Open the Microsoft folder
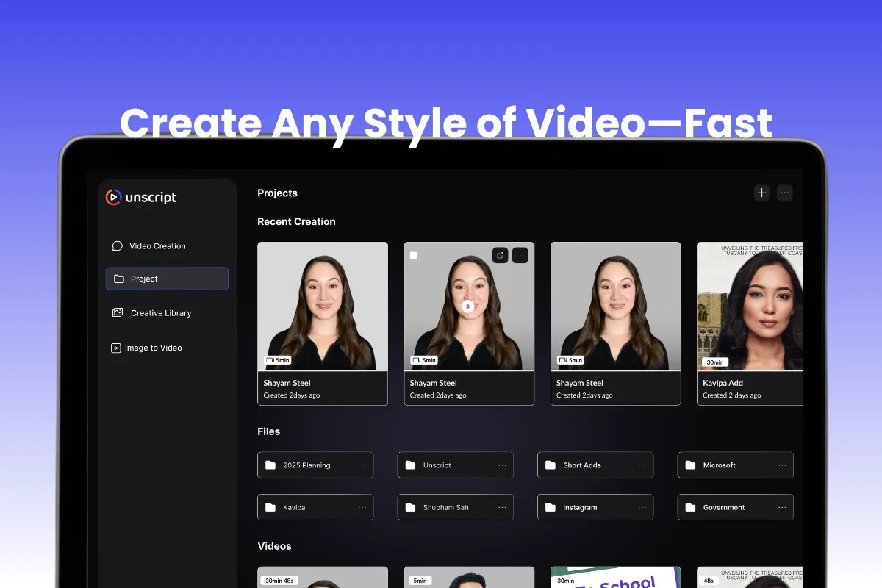This screenshot has height=588, width=882. point(735,465)
